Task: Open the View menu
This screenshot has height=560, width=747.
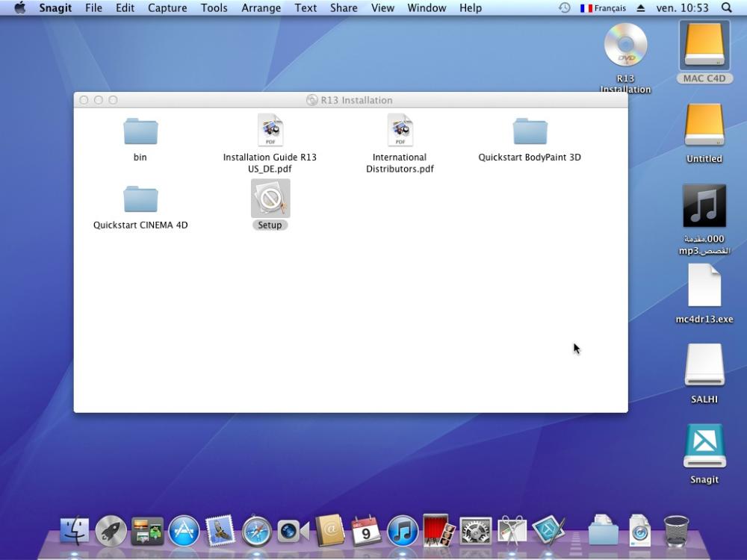Action: pos(382,7)
